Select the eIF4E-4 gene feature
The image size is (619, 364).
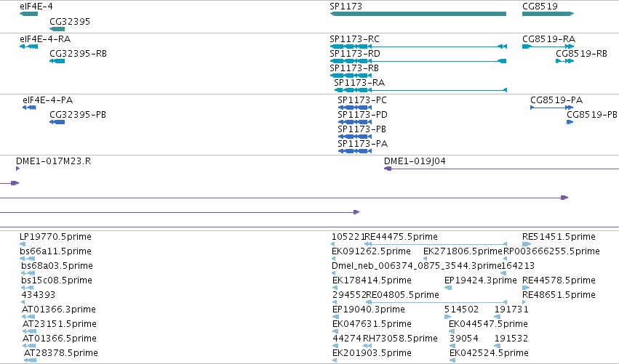[x=29, y=14]
